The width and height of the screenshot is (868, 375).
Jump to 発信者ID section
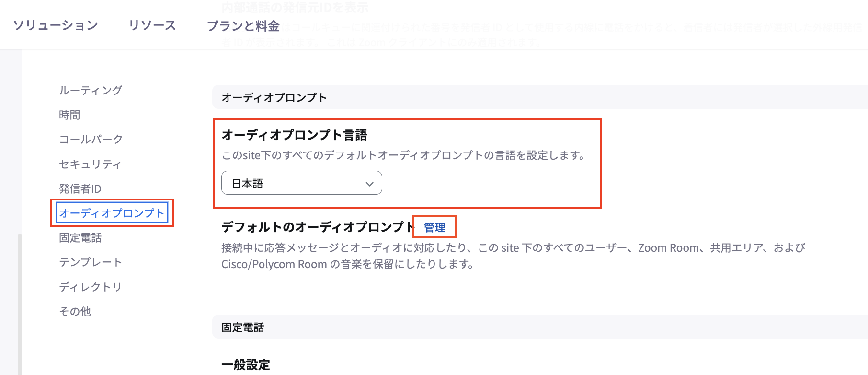[x=80, y=189]
